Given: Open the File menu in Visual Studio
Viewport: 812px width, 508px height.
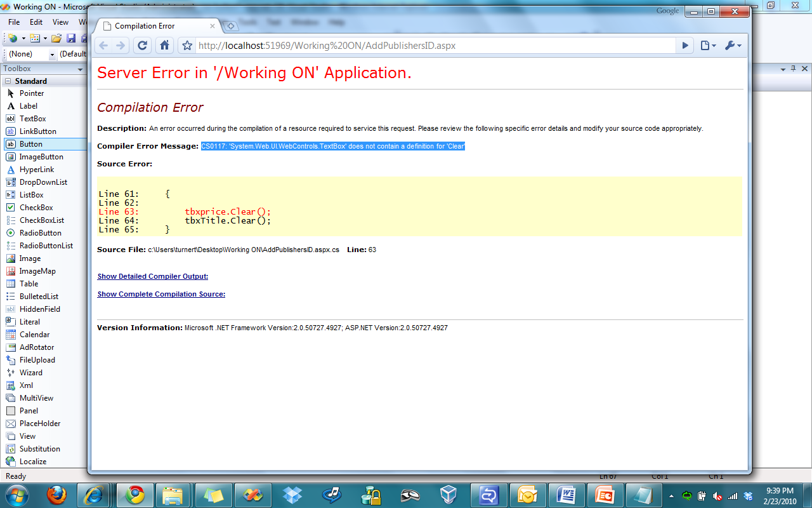Looking at the screenshot, I should click(14, 22).
